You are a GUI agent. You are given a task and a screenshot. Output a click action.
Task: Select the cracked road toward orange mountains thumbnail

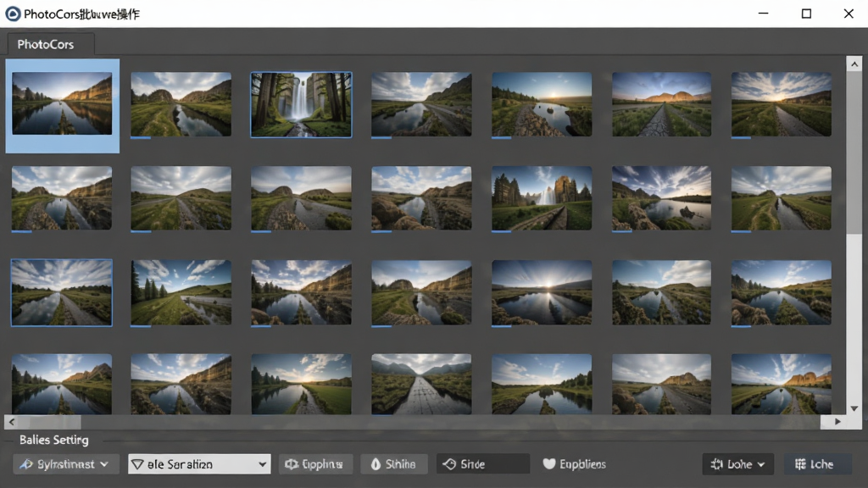point(661,104)
